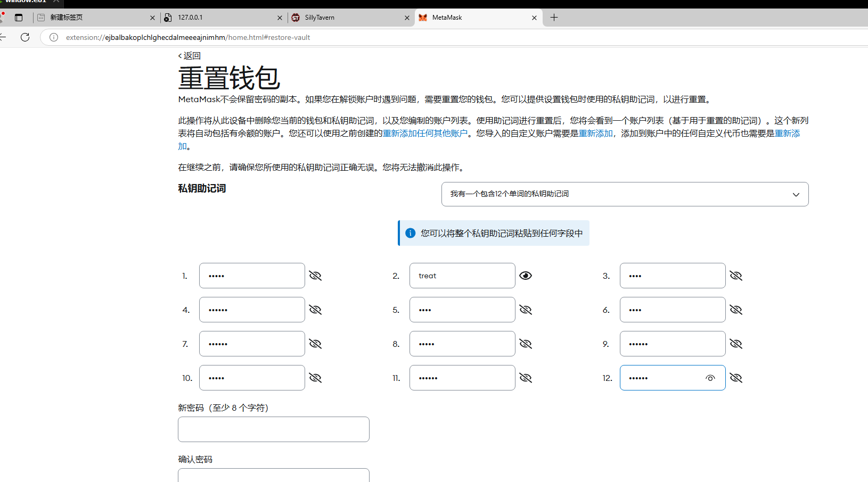Open a new browser tab
This screenshot has height=482, width=868.
(x=554, y=18)
